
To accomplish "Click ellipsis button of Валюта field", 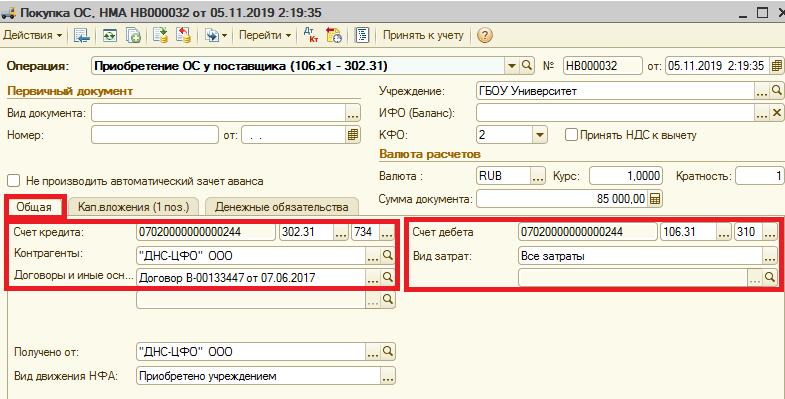I will pos(538,176).
